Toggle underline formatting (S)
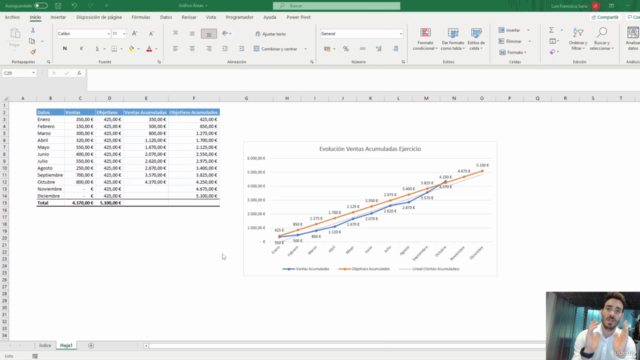 97,49
